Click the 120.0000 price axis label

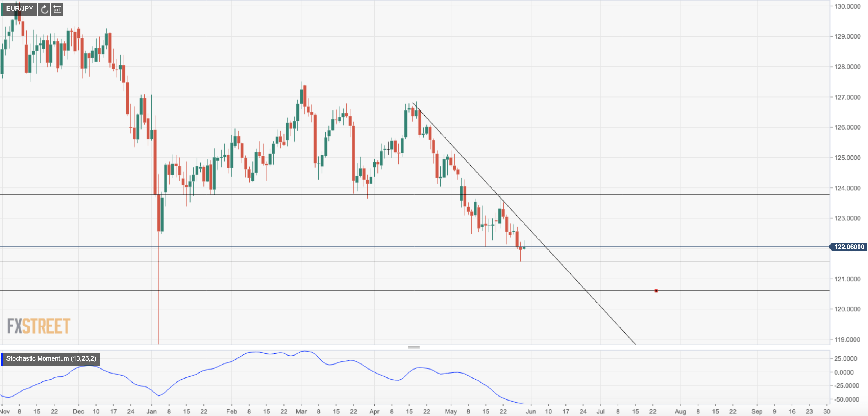pyautogui.click(x=847, y=309)
